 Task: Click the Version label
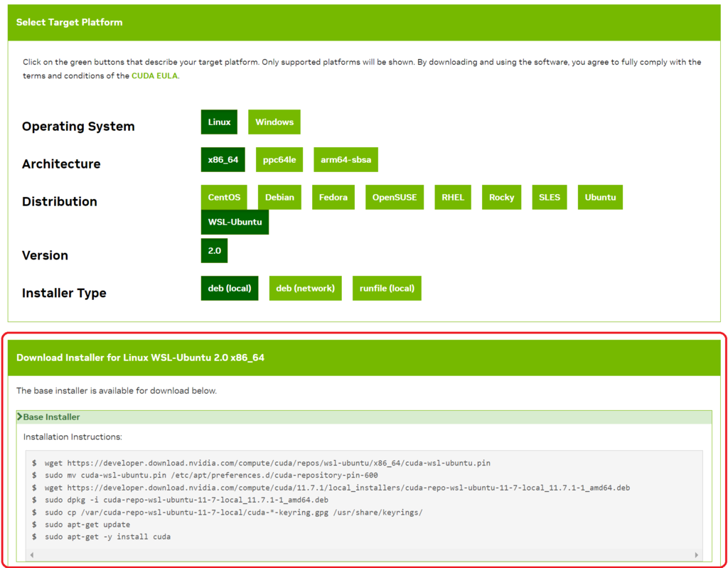click(45, 255)
